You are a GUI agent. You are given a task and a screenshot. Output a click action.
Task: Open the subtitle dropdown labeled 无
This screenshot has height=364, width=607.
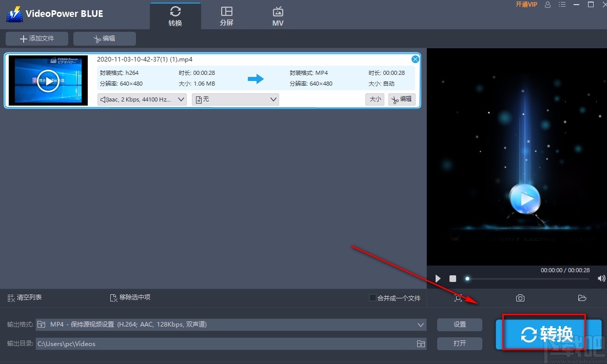coord(236,99)
